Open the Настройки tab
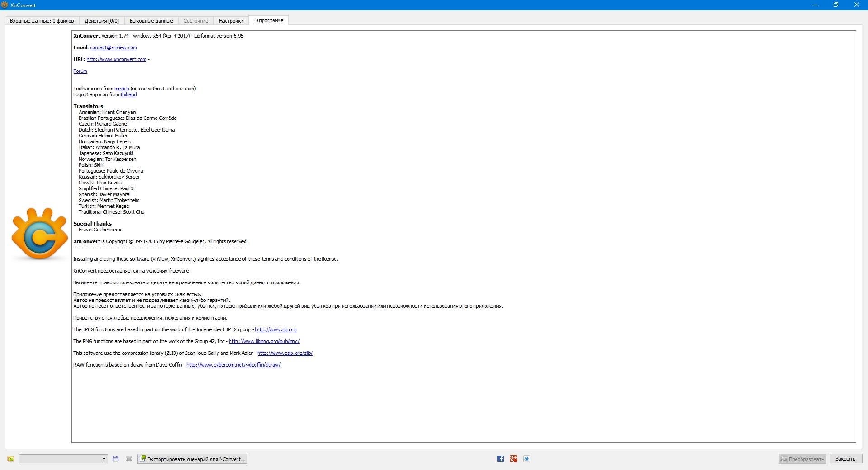Screen dimensions: 868x470 [x=231, y=21]
